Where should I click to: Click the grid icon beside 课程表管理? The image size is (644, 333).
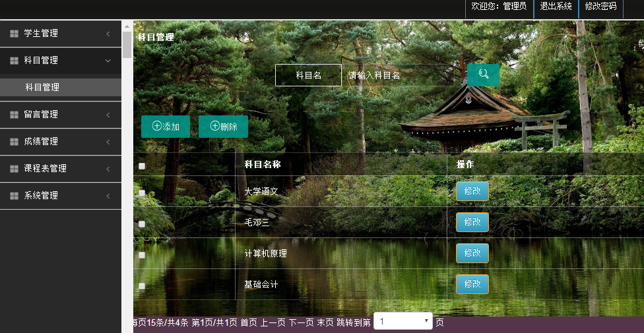click(14, 169)
